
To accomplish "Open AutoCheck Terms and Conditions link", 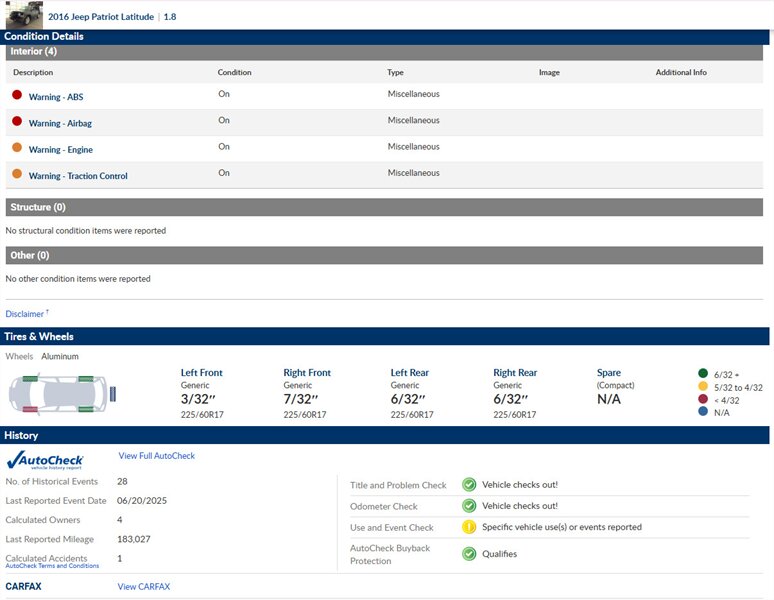I will click(x=52, y=566).
